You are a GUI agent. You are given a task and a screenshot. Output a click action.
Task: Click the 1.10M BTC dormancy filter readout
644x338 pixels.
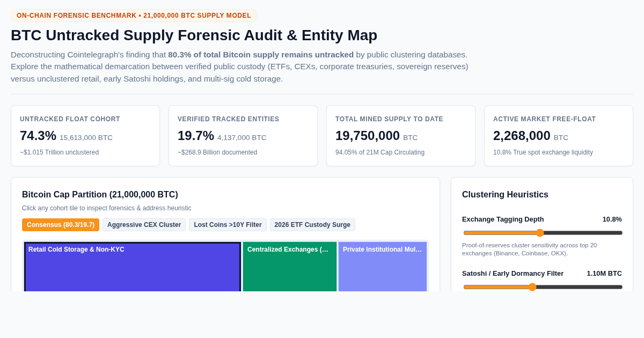pos(604,274)
